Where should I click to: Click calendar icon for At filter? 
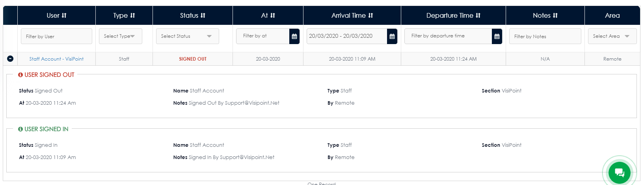(294, 36)
